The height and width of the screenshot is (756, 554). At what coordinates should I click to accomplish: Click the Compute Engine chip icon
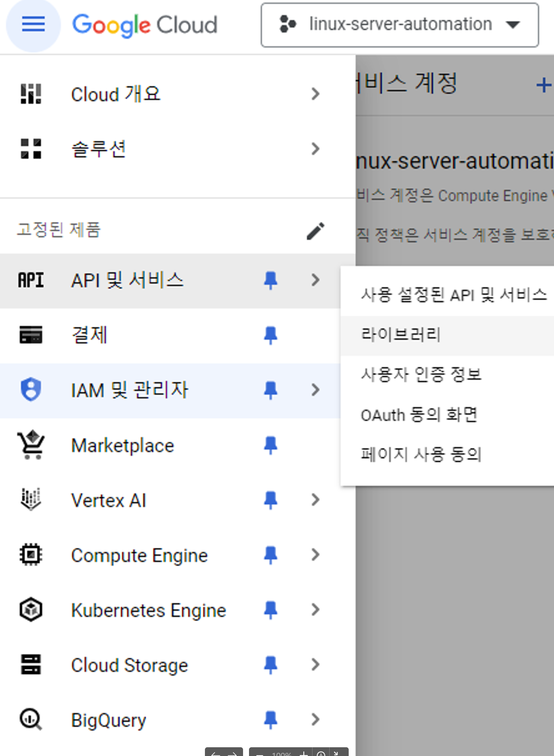click(x=31, y=554)
